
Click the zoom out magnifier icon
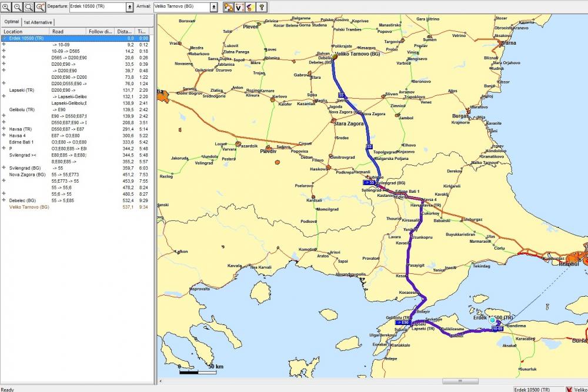[16, 7]
